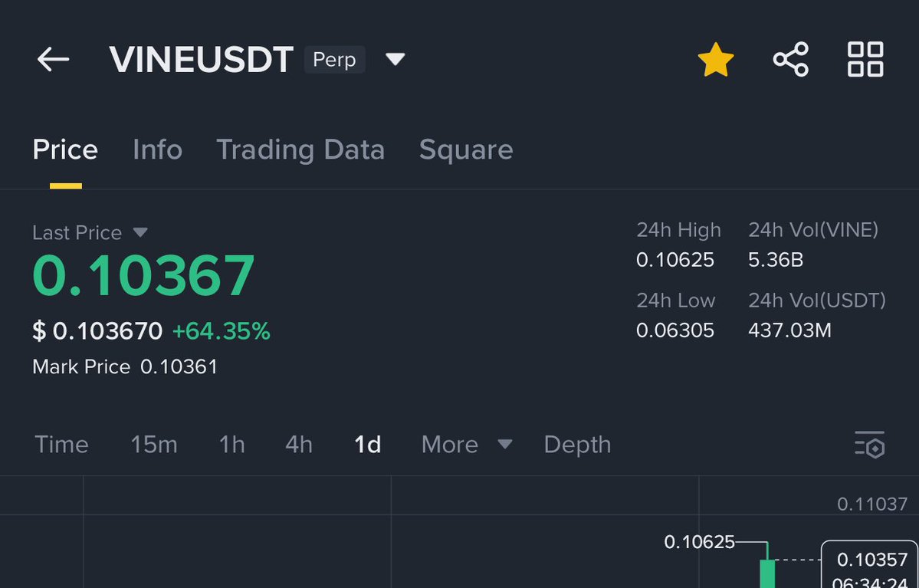Toggle the yellow favorite star
Viewport: 919px width, 588px height.
(716, 59)
